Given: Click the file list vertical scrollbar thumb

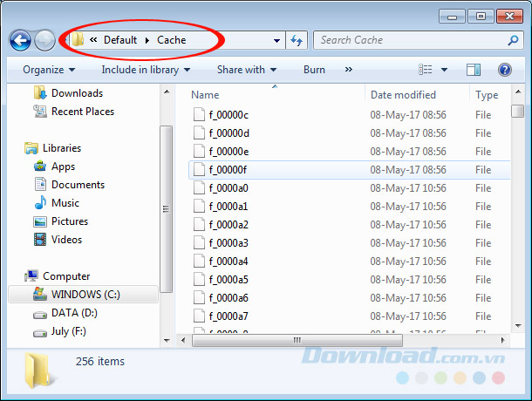Looking at the screenshot, I should pyautogui.click(x=517, y=111).
